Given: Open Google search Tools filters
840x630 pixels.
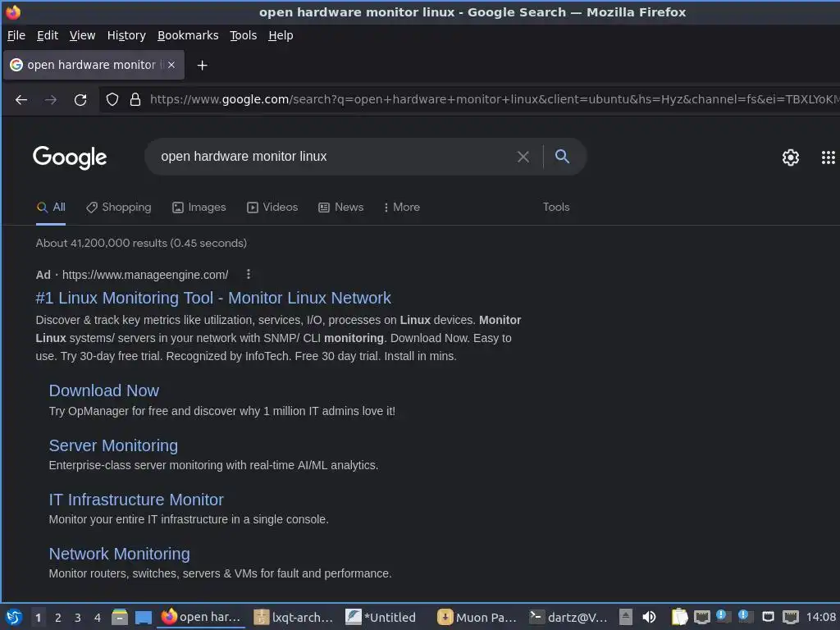Looking at the screenshot, I should [556, 208].
